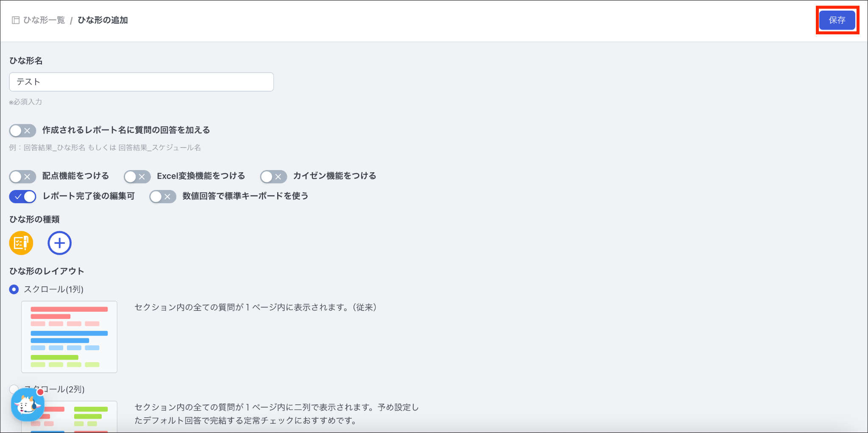Click the ひな形のレイアウト section heading

point(47,271)
